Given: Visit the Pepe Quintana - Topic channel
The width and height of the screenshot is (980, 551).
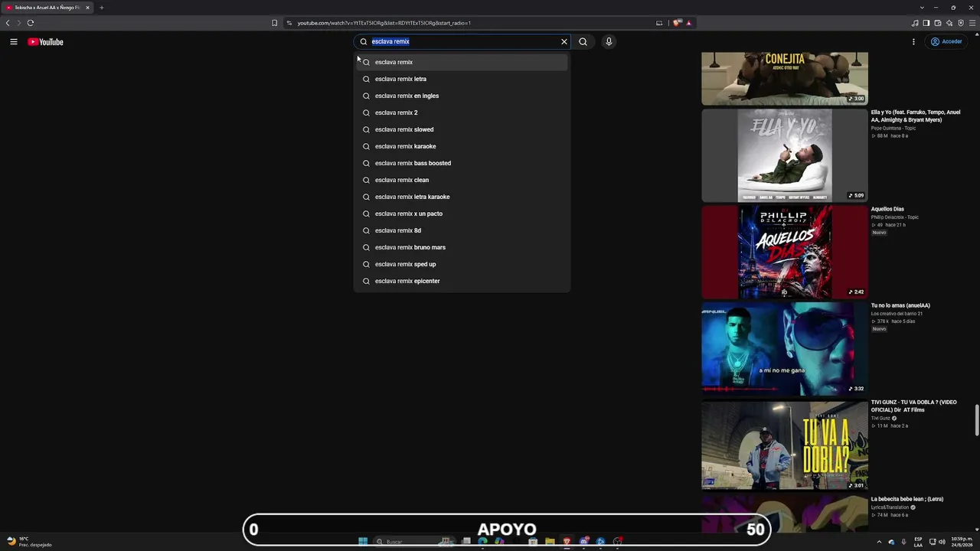Looking at the screenshot, I should click(893, 128).
